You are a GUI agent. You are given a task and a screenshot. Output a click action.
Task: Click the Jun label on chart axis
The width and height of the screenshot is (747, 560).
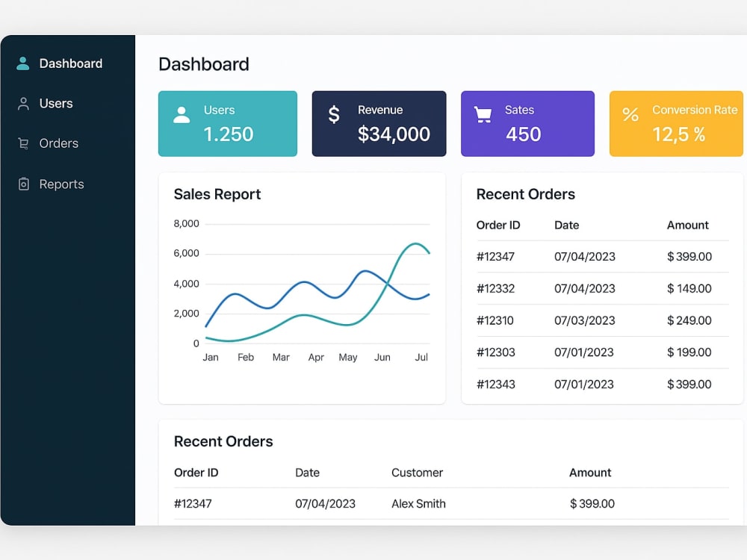[x=382, y=357]
